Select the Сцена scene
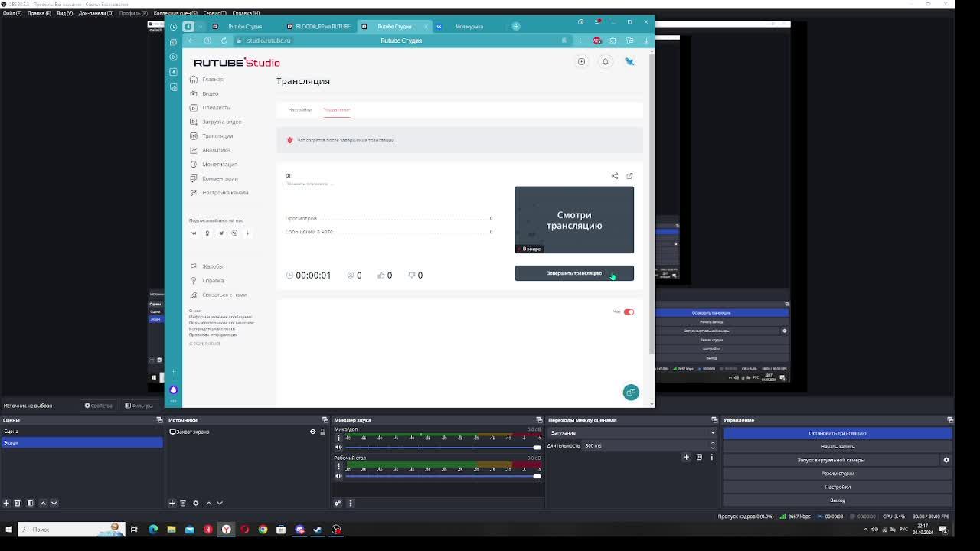 click(81, 432)
